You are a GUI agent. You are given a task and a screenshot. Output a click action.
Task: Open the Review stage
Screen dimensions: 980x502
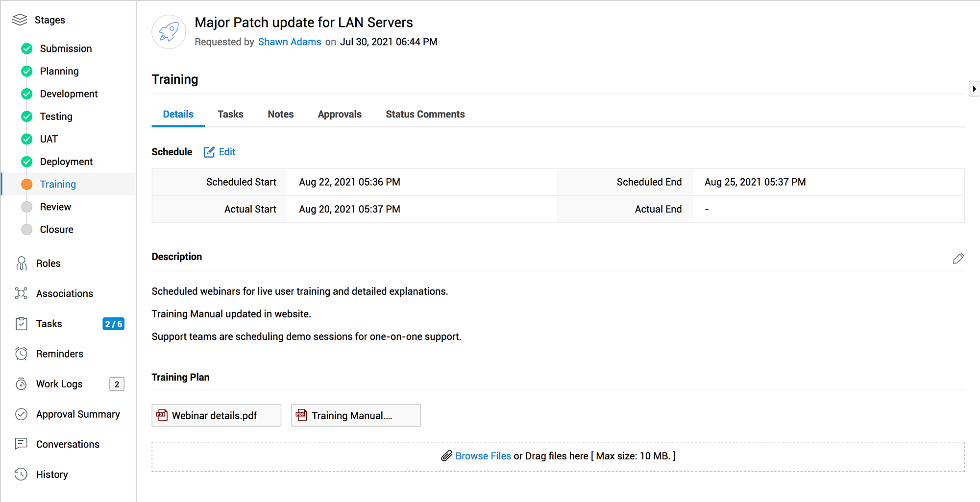point(55,207)
